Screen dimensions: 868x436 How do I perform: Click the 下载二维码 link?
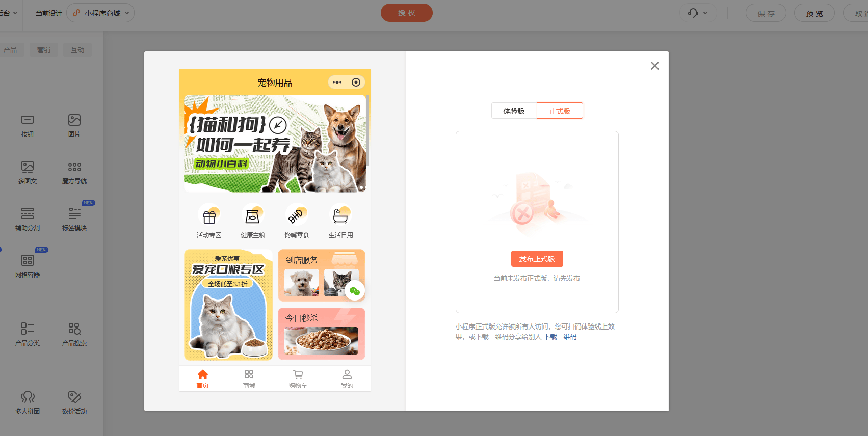(560, 337)
